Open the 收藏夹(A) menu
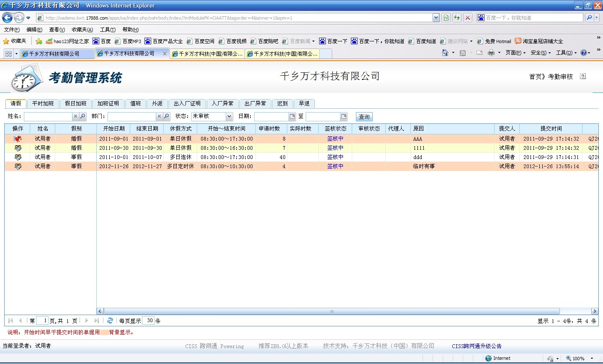The image size is (603, 364). (x=82, y=30)
